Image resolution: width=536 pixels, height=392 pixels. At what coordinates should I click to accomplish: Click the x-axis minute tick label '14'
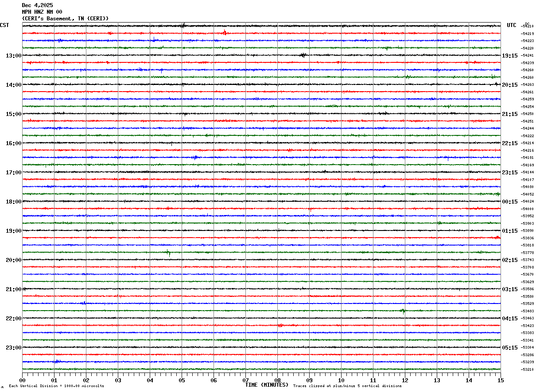click(469, 380)
